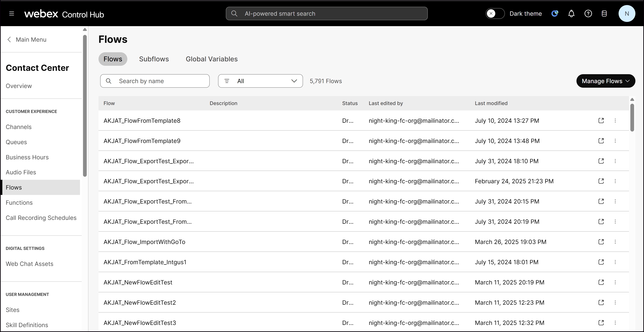Open the help question mark icon

click(x=588, y=13)
